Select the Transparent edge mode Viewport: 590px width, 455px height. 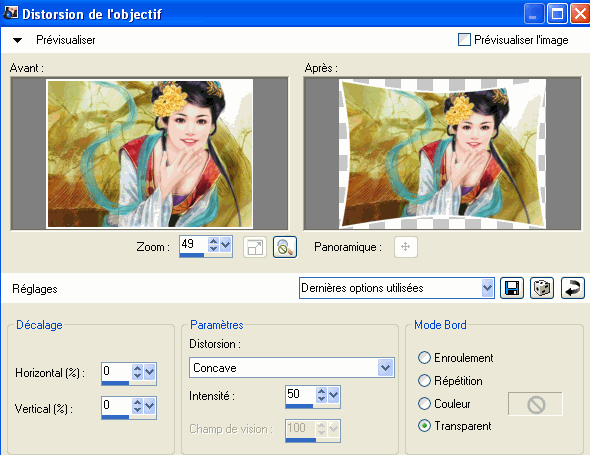tap(424, 426)
